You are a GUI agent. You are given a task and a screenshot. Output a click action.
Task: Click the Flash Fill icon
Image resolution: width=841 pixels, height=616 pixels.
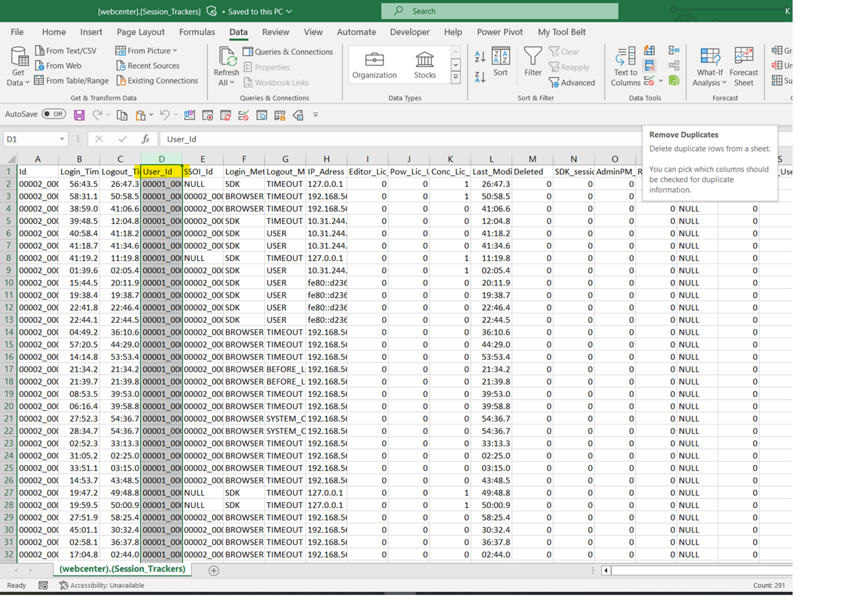649,51
